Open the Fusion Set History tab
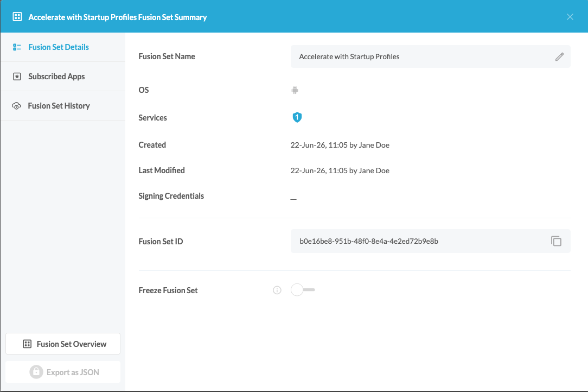Screen dimensions: 588x392 pyautogui.click(x=63, y=105)
